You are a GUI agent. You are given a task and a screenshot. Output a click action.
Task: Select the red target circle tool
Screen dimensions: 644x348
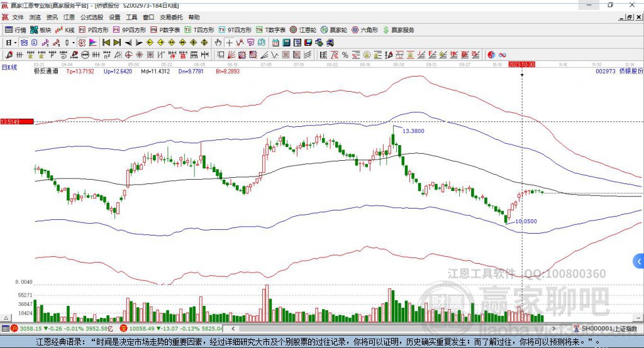click(128, 55)
